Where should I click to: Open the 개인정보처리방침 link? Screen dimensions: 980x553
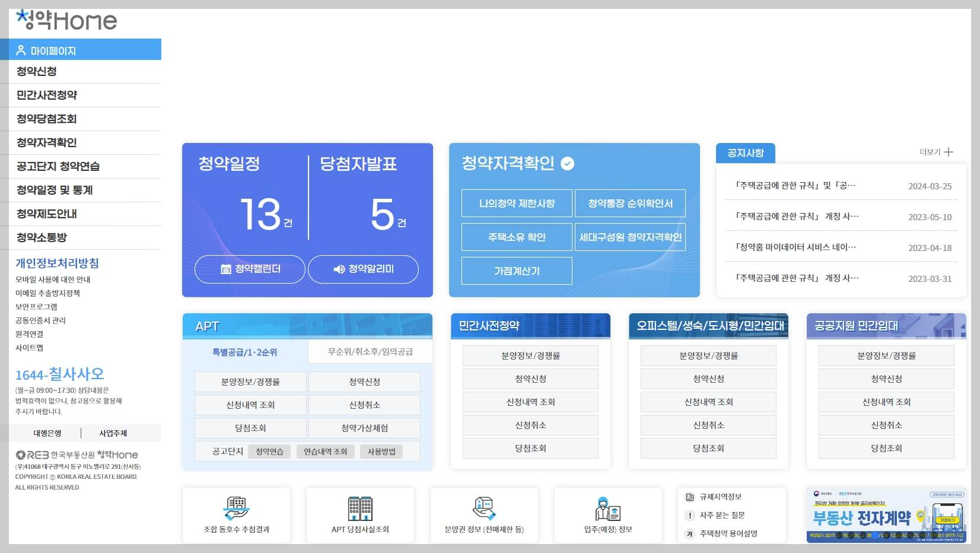pyautogui.click(x=57, y=263)
